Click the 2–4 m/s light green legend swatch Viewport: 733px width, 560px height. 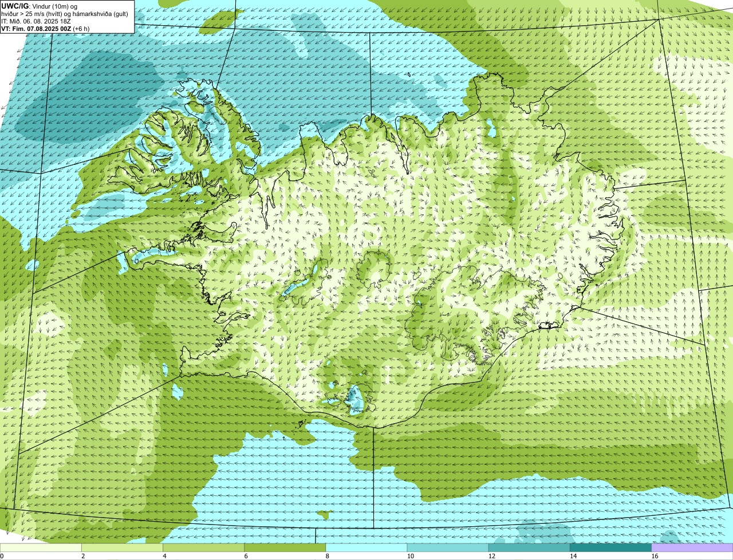(122, 548)
